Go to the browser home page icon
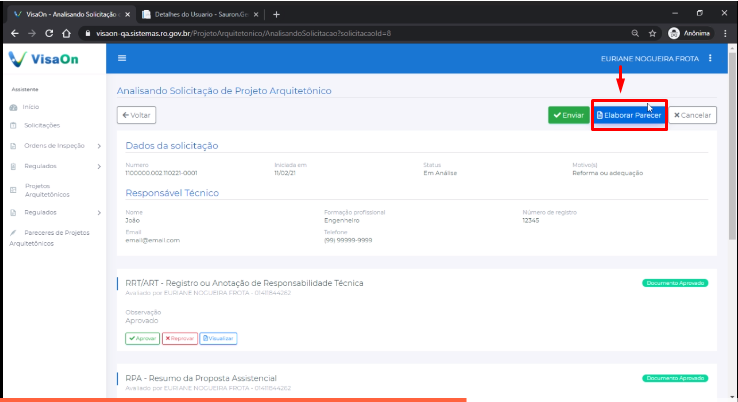The height and width of the screenshot is (402, 738). 66,33
